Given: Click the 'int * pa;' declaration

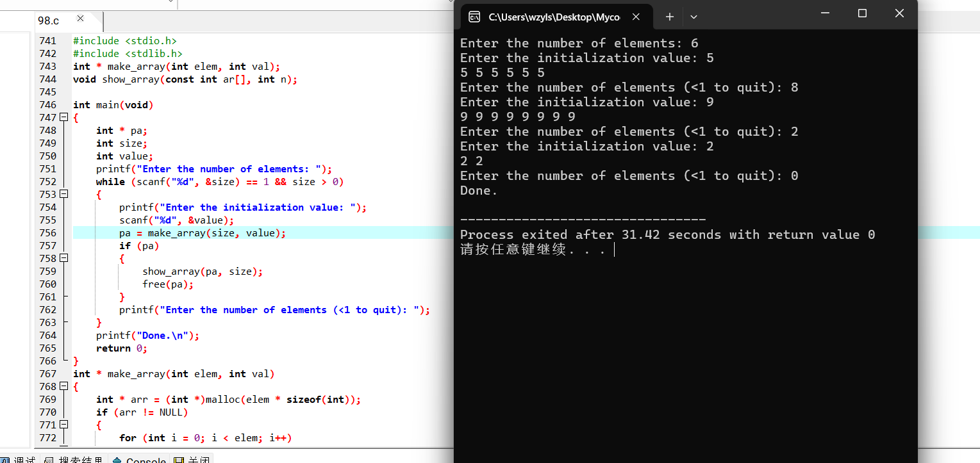Looking at the screenshot, I should tap(122, 131).
